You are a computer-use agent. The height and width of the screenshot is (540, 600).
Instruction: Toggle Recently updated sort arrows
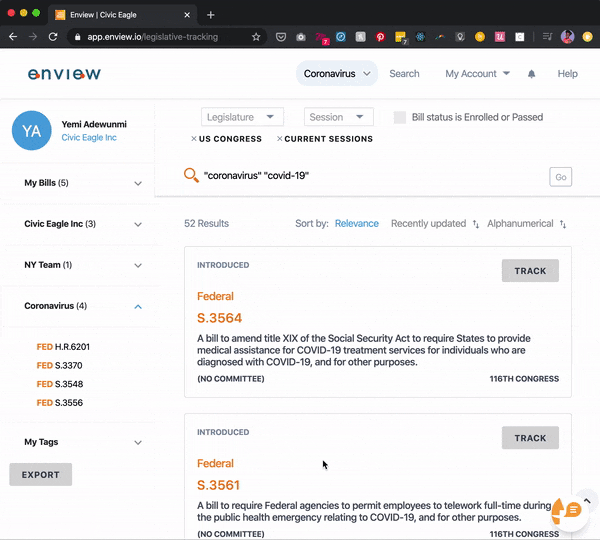(476, 224)
